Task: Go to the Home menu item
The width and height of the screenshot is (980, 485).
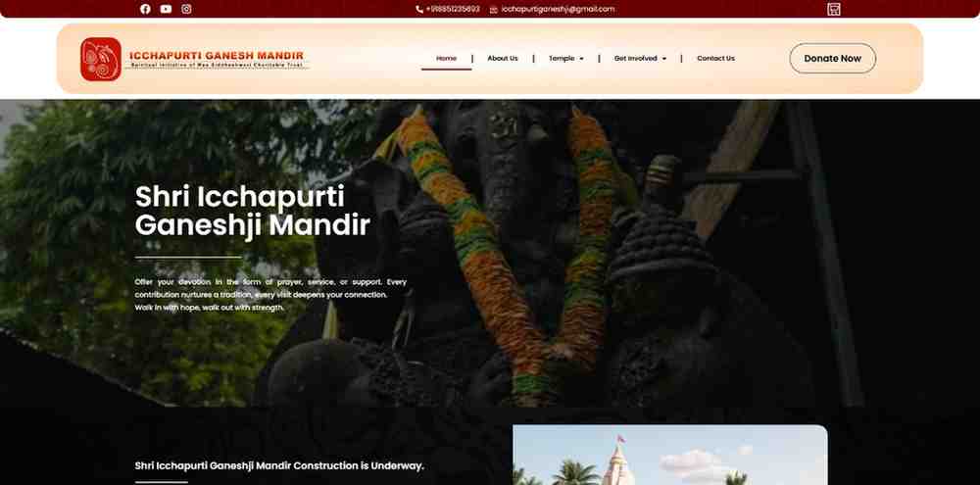Action: (x=446, y=58)
